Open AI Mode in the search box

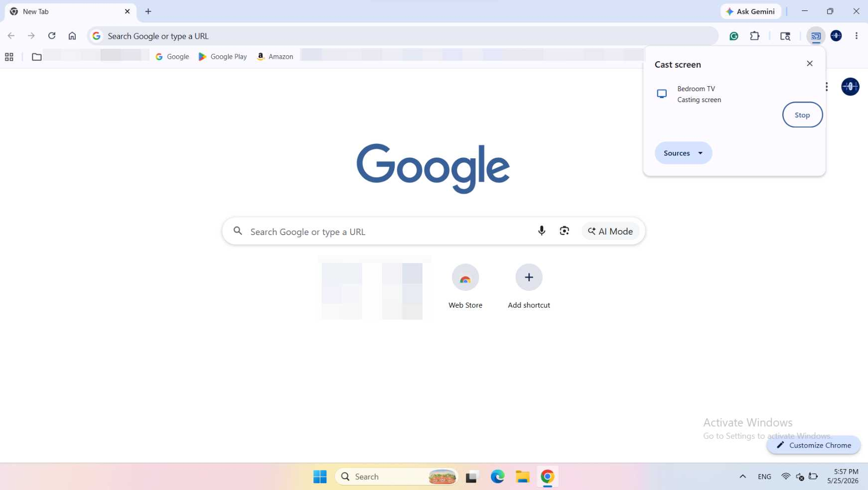610,231
